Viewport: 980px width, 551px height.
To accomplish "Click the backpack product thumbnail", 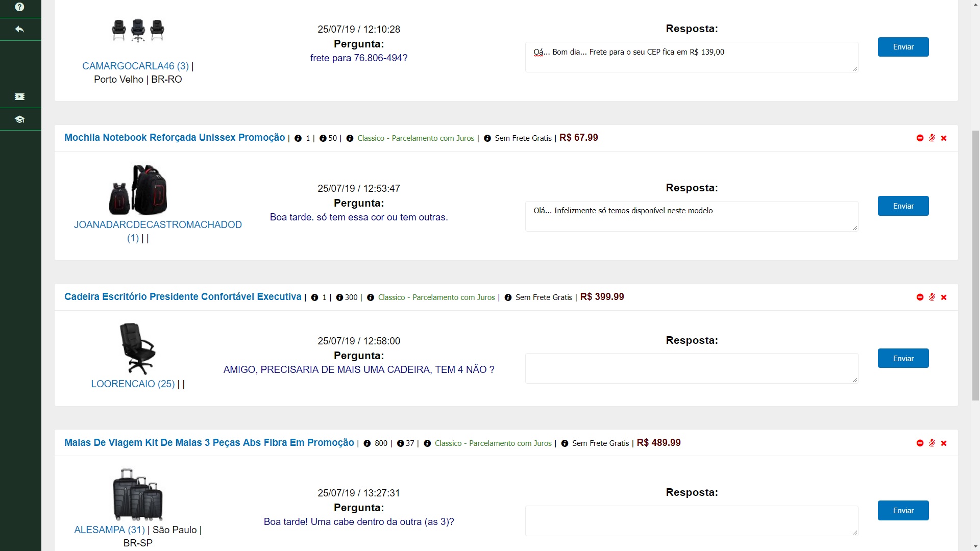I will (138, 190).
